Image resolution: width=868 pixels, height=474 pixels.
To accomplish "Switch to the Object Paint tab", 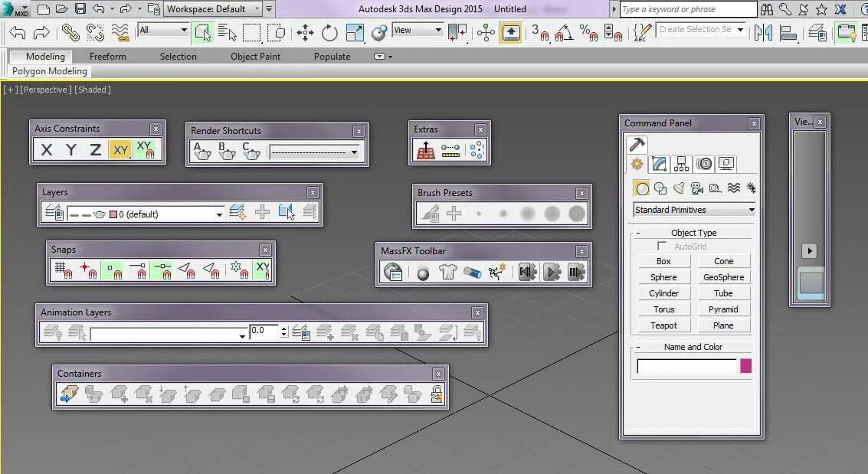I will coord(255,57).
